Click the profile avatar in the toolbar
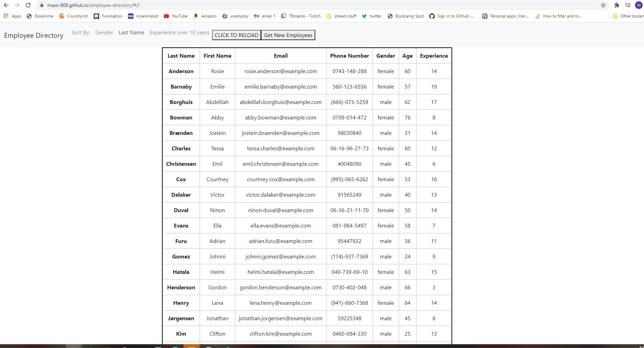The height and width of the screenshot is (348, 644). tap(639, 5)
